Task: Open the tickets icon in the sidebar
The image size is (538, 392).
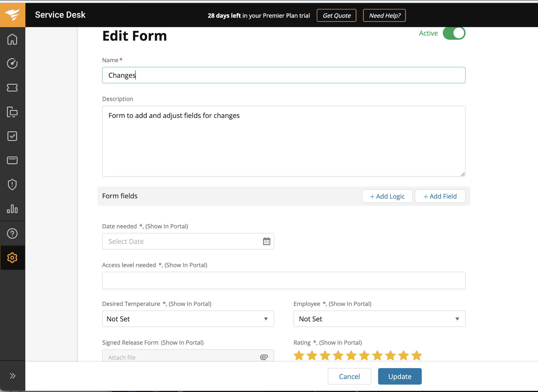Action: (x=12, y=88)
